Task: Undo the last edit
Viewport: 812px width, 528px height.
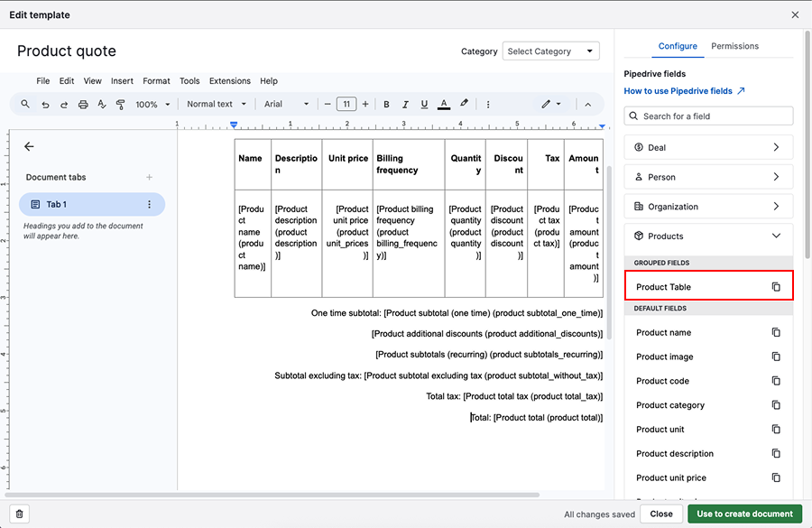Action: point(45,105)
